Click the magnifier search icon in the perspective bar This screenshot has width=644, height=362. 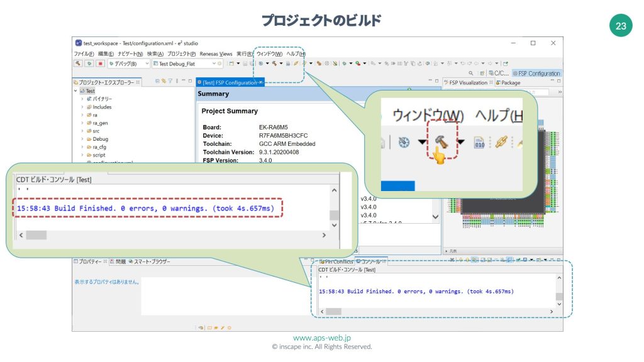click(x=470, y=74)
